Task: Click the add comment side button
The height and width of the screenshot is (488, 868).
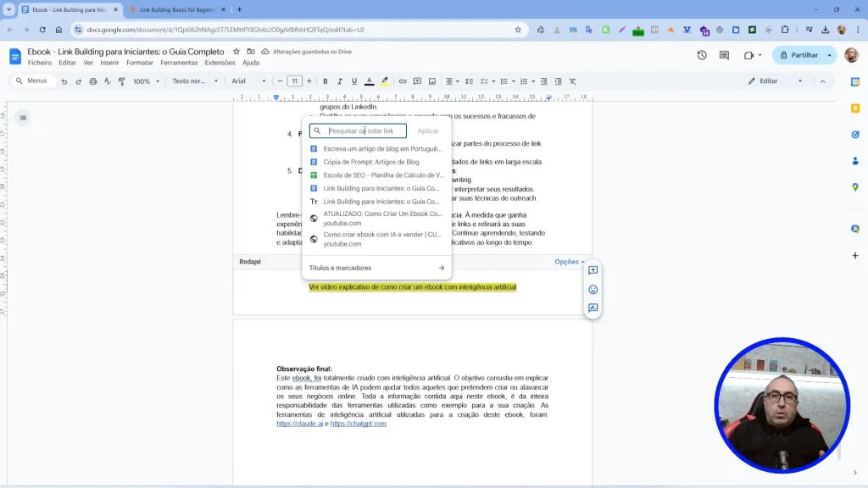Action: pyautogui.click(x=593, y=270)
